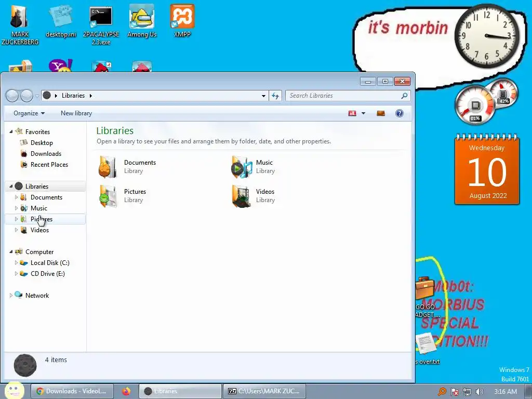The image size is (532, 399).
Task: Select the 2PACALYPSE 2.3.exe desktop icon
Action: (101, 25)
